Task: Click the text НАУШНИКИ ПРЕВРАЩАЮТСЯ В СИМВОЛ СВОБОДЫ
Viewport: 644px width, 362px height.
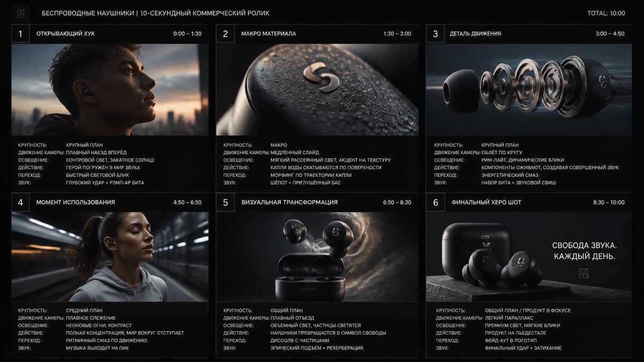Action: [x=328, y=333]
